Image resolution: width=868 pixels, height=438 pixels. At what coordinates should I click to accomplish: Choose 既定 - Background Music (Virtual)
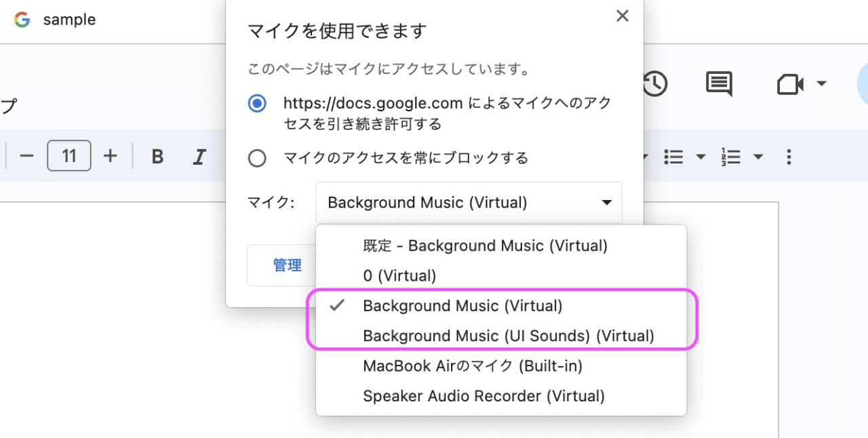click(501, 245)
